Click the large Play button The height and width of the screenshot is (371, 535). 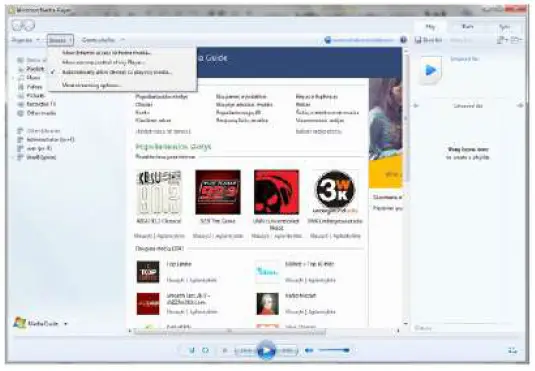266,350
